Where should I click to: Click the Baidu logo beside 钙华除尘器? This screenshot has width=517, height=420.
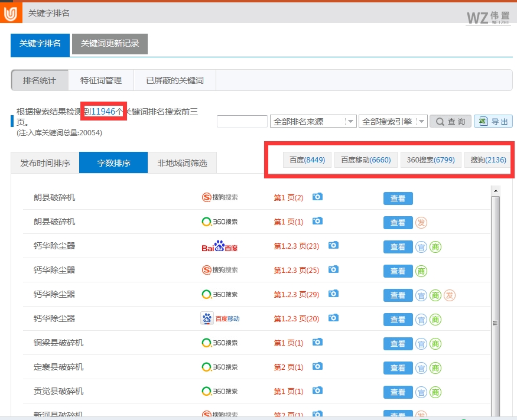(x=219, y=246)
